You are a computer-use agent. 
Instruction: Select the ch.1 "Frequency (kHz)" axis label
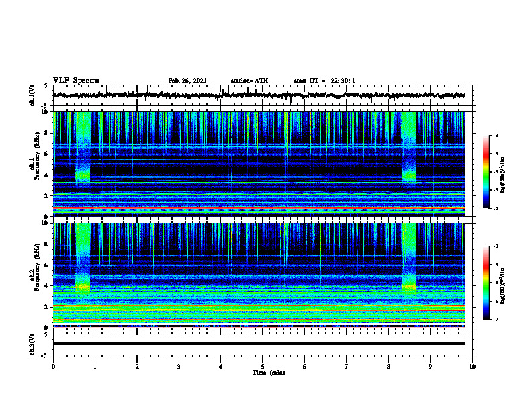(37, 156)
